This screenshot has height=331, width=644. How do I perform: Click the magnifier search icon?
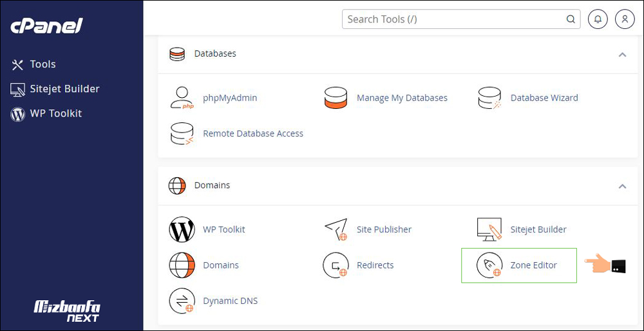pos(571,19)
